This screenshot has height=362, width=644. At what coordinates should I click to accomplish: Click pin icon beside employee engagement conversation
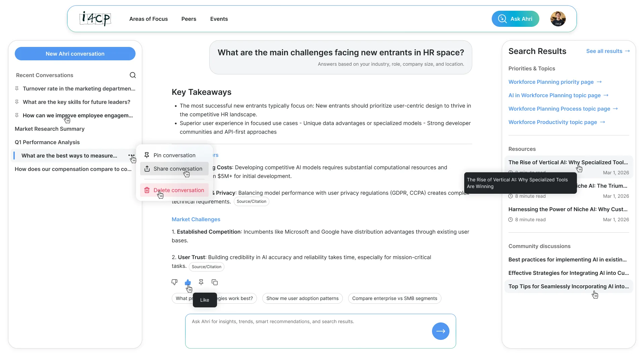click(17, 115)
